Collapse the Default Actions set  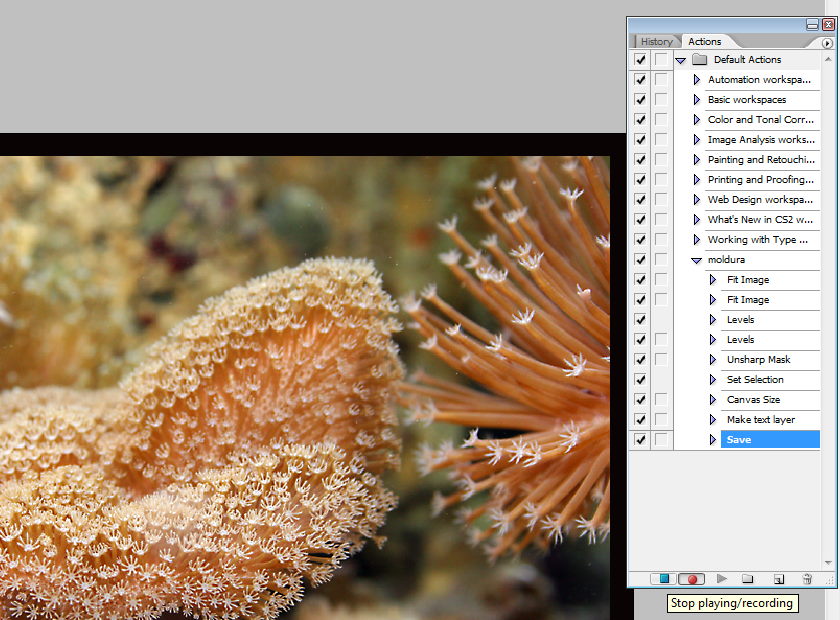tap(681, 60)
